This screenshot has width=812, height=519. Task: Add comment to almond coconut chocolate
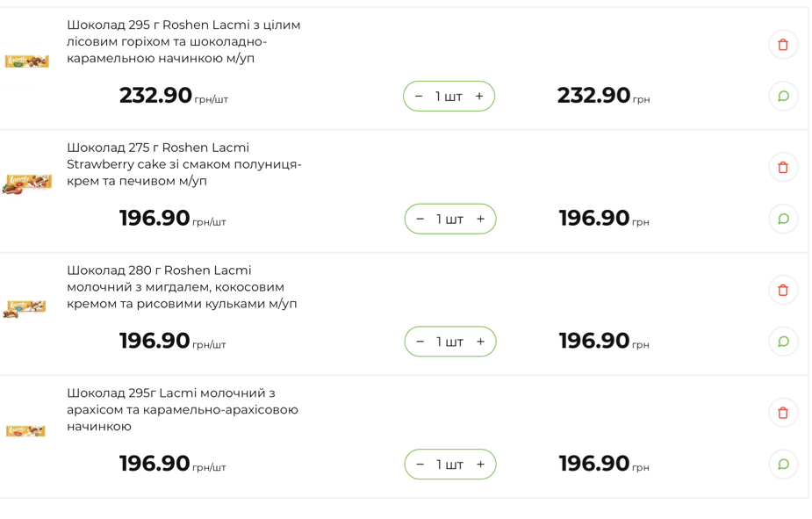(783, 342)
